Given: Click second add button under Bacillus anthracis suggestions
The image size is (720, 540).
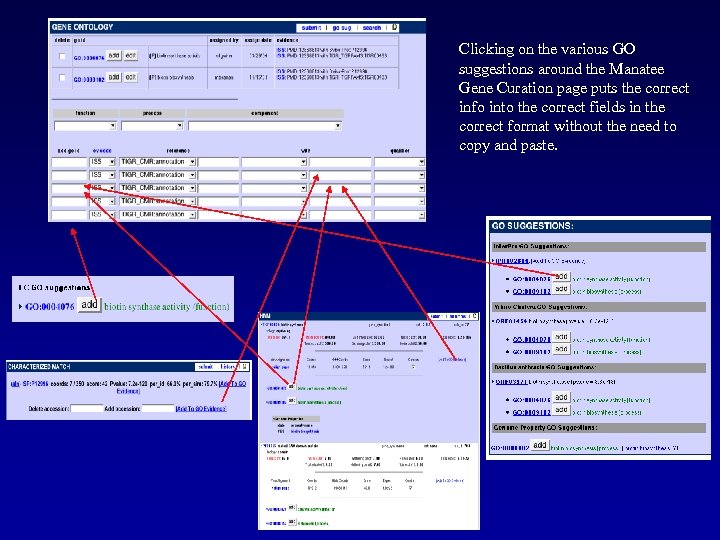Looking at the screenshot, I should tap(561, 410).
